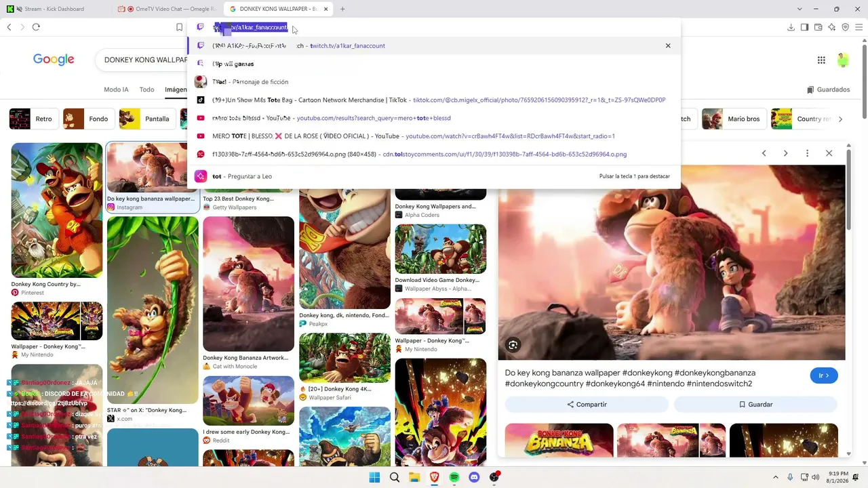Toggle the browser sidebar panel icon
Screen dimensions: 868x488
[x=804, y=27]
